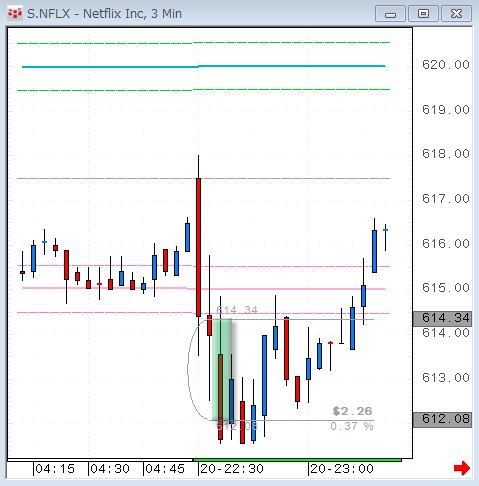The width and height of the screenshot is (479, 486).
Task: Click the 04:45 time axis label
Action: click(x=165, y=469)
